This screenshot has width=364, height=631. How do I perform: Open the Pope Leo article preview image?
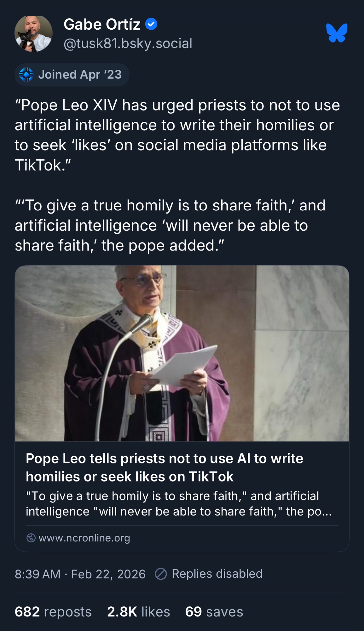pos(182,353)
